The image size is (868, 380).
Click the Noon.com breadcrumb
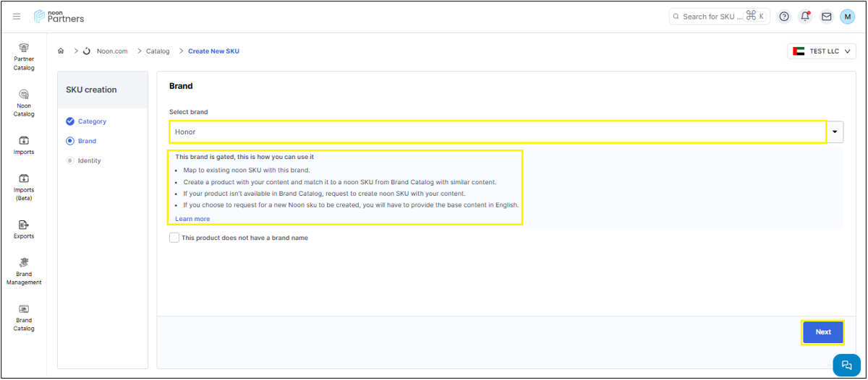112,51
